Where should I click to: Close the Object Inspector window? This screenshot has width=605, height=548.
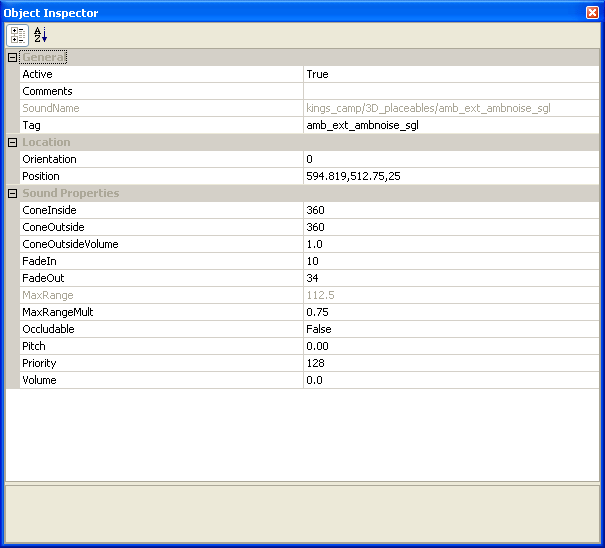592,12
